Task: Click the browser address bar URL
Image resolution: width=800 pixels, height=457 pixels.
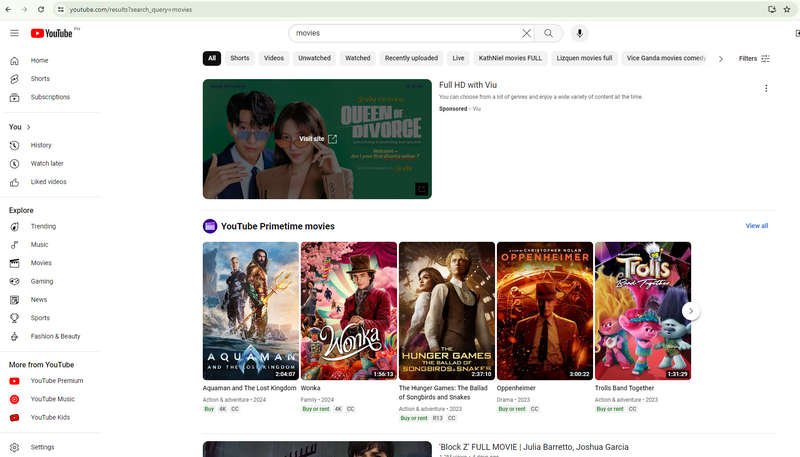Action: pos(131,9)
